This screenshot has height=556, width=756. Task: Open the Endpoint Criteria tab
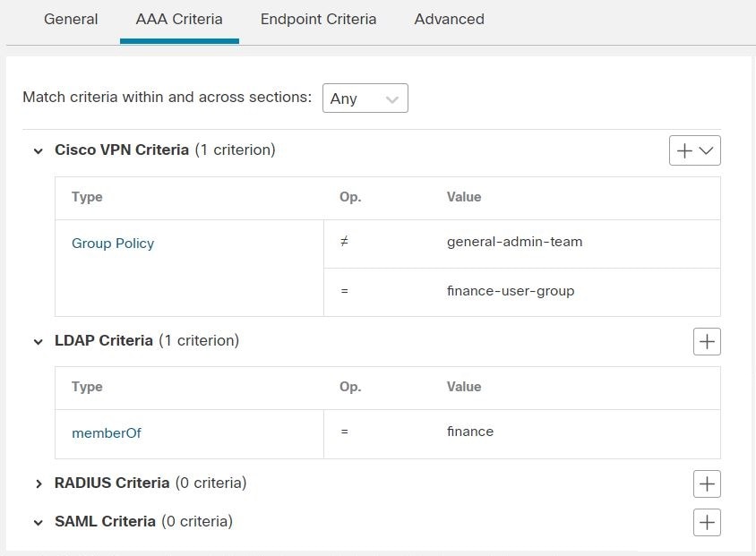[x=318, y=20]
